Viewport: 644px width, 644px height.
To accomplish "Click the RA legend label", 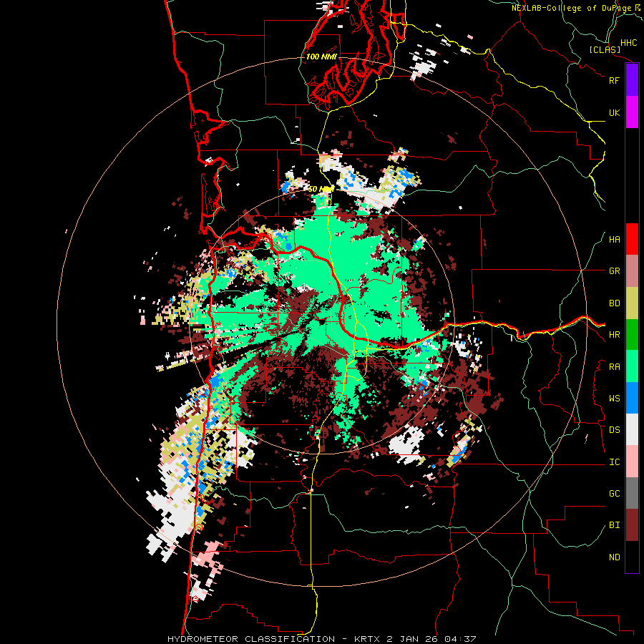I will (x=614, y=367).
